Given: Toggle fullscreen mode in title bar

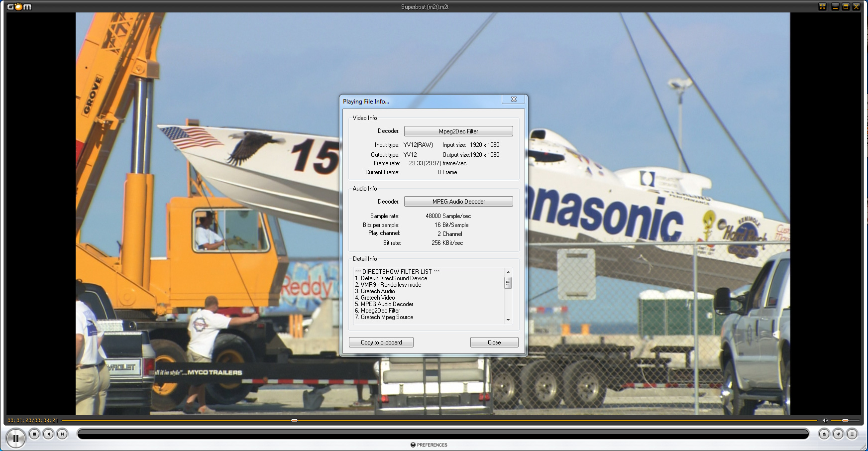Looking at the screenshot, I should click(x=822, y=6).
